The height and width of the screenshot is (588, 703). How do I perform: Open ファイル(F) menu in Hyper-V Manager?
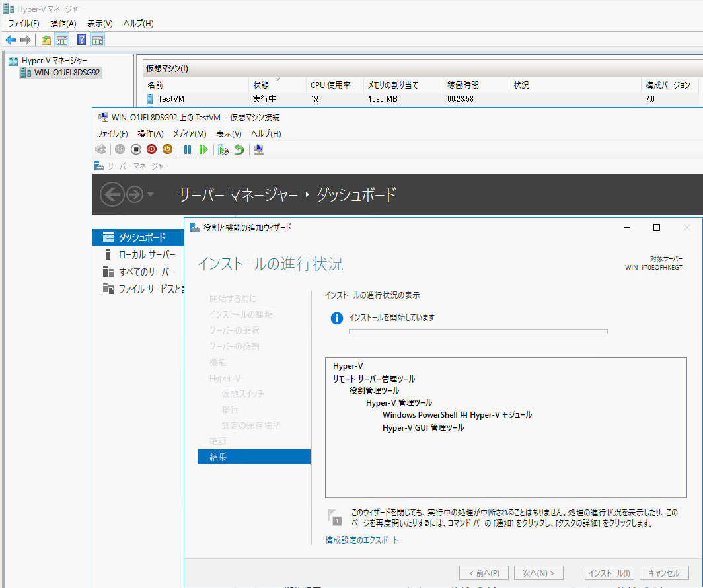point(24,24)
